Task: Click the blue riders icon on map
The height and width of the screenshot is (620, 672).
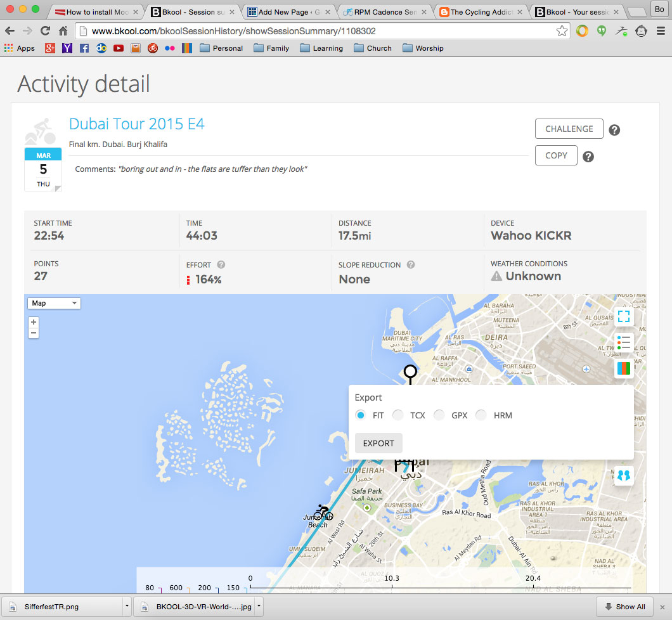Action: (x=624, y=475)
